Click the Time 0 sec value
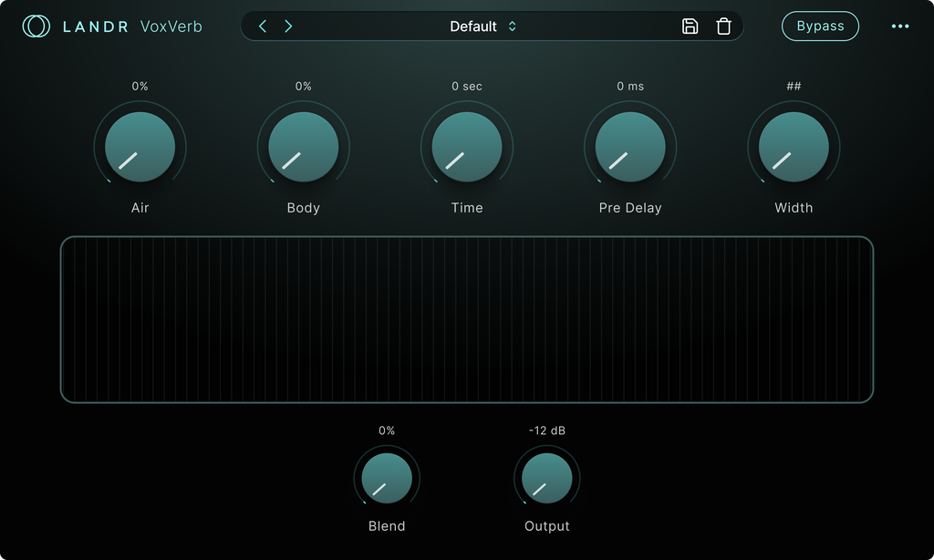Screen dimensions: 934x560 [x=467, y=87]
